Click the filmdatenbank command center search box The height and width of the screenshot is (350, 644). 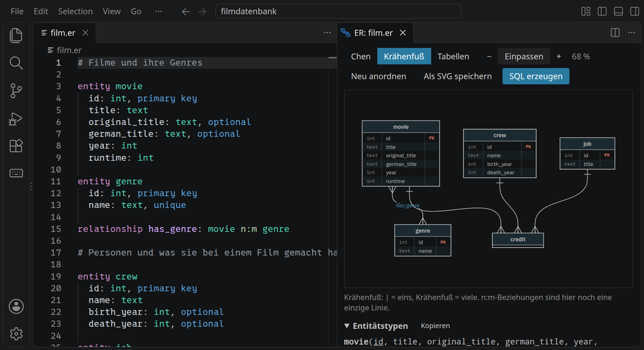[x=338, y=11]
